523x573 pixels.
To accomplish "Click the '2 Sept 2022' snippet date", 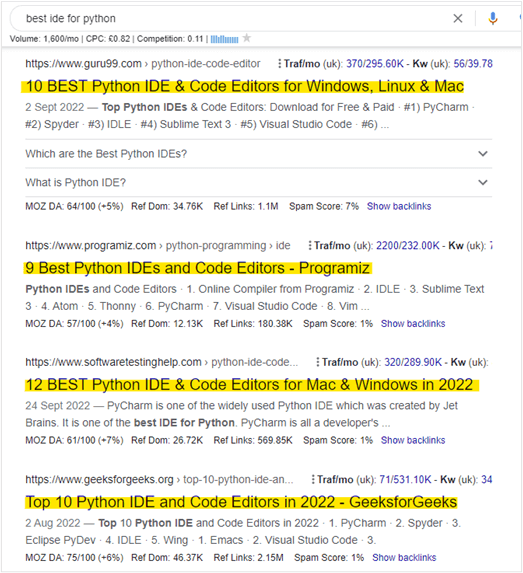I will [55, 107].
